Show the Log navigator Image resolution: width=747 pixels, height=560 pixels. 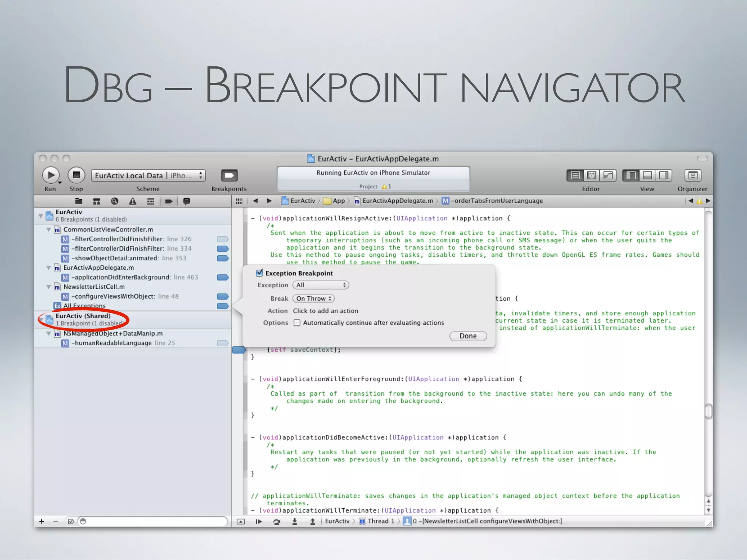click(x=186, y=201)
